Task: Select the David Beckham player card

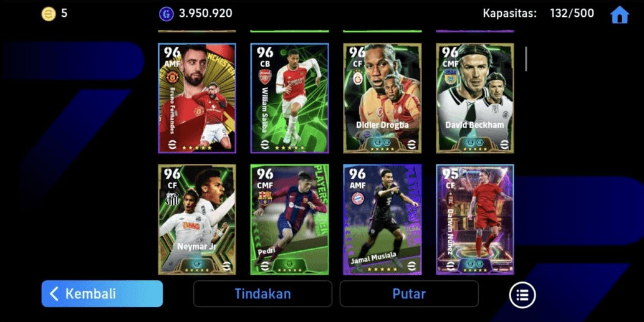Action: click(475, 98)
